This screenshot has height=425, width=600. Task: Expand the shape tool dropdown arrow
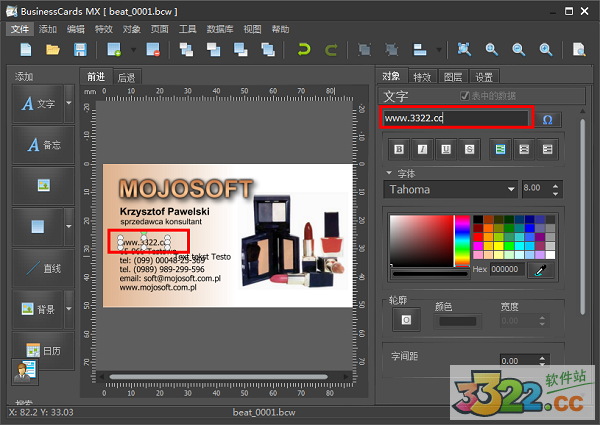(69, 226)
